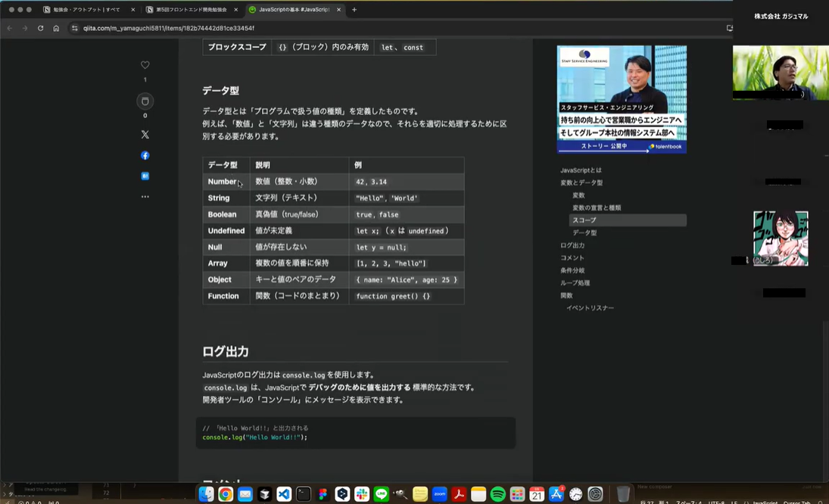Click the ブロックスコープ table cell
The height and width of the screenshot is (504, 829).
click(x=237, y=47)
